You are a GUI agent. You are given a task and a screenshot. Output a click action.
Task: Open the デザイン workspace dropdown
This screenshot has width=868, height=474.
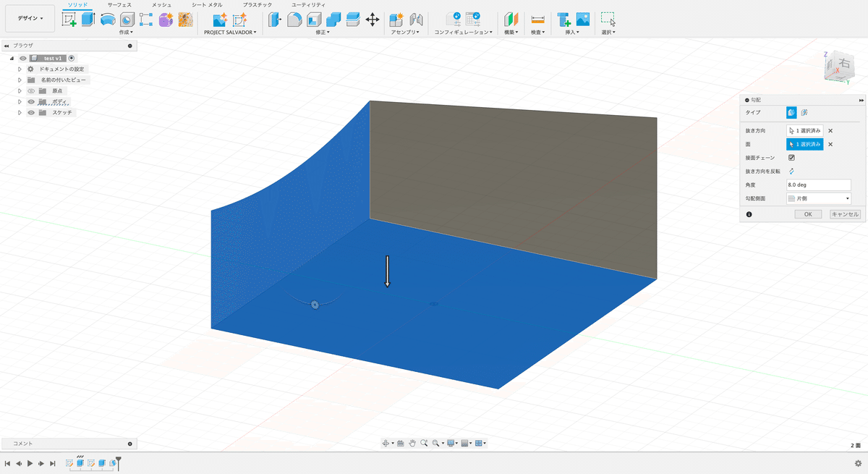click(30, 18)
